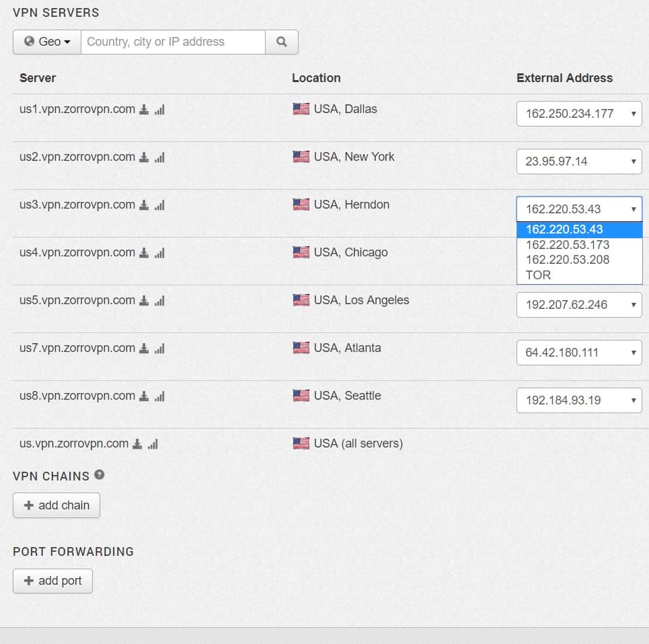Download config for us8.vpn.zorrovpn.com

coord(144,396)
